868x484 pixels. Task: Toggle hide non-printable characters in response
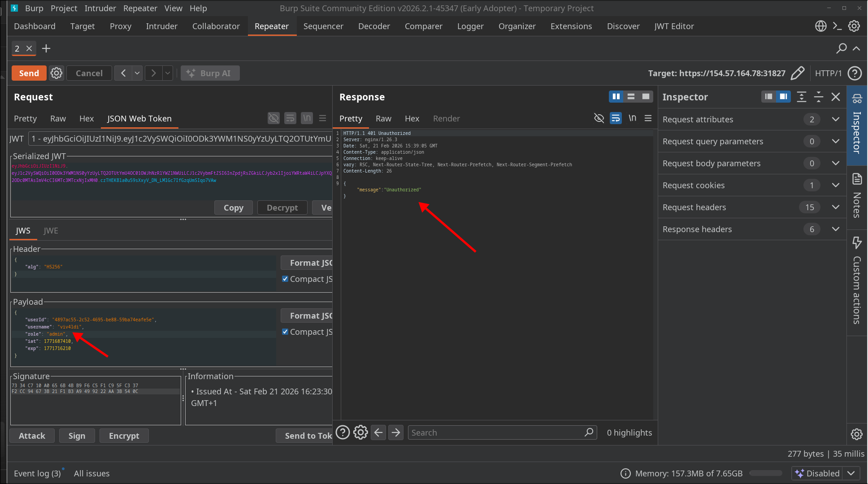(599, 118)
